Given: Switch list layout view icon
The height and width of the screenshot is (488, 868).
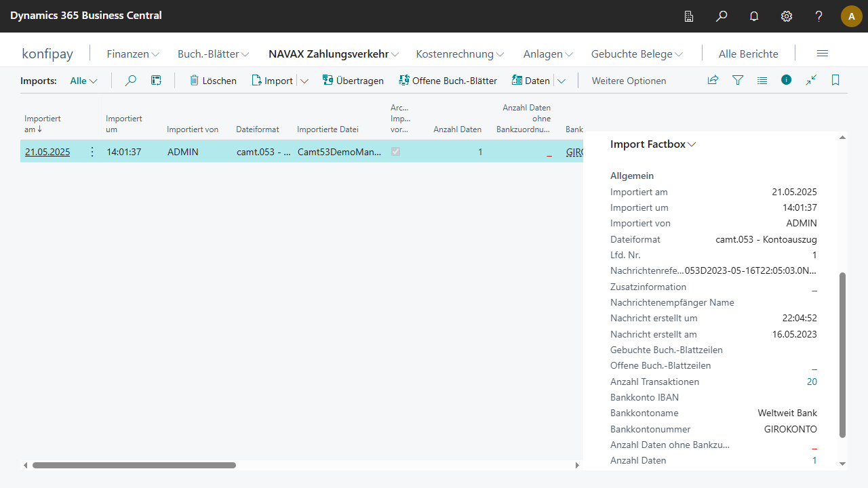Looking at the screenshot, I should [x=762, y=81].
